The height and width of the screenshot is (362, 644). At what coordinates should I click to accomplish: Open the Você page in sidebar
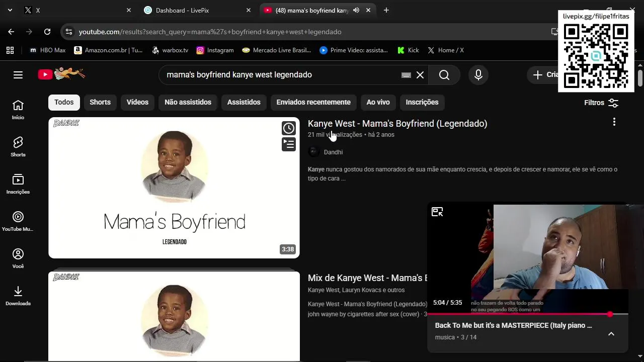18,258
